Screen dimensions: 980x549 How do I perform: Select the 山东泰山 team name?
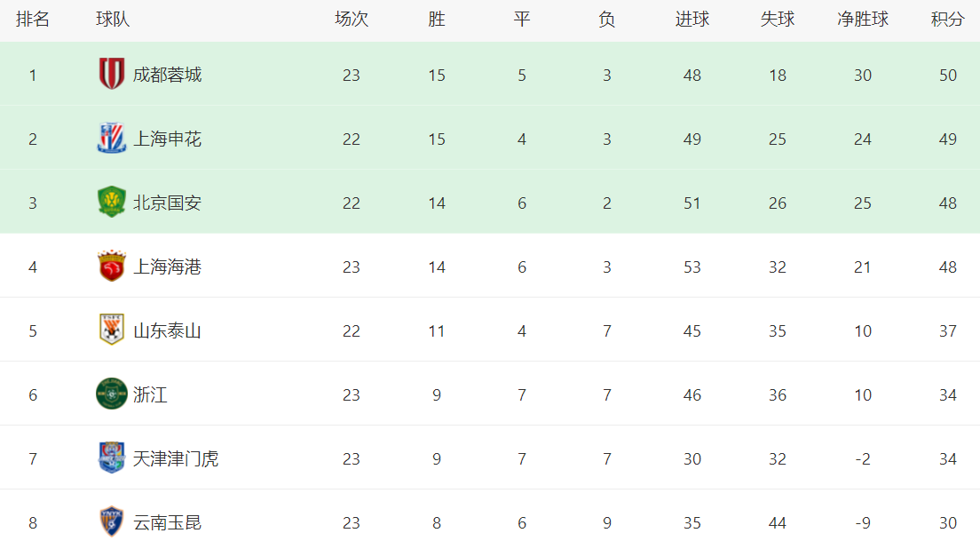pyautogui.click(x=167, y=330)
